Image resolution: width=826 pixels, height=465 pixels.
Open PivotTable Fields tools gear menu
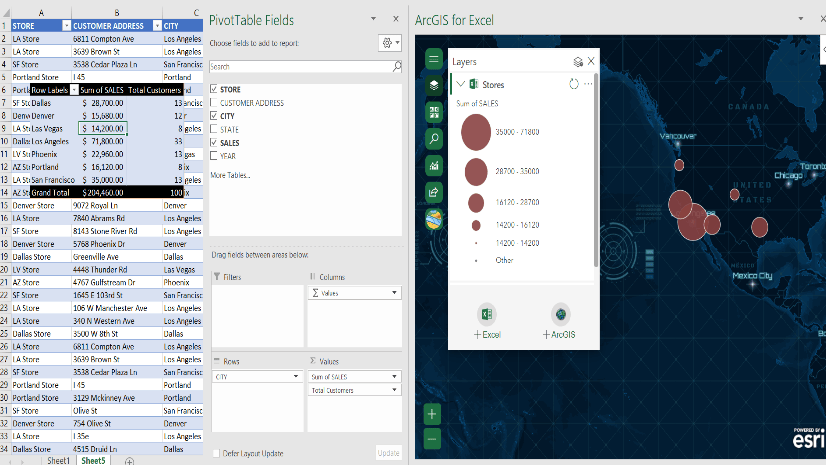(x=390, y=43)
